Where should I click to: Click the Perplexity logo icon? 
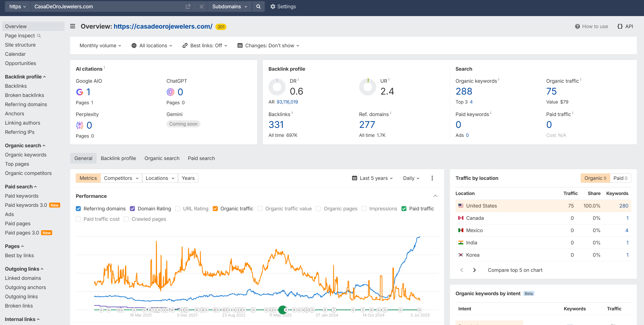coord(80,125)
